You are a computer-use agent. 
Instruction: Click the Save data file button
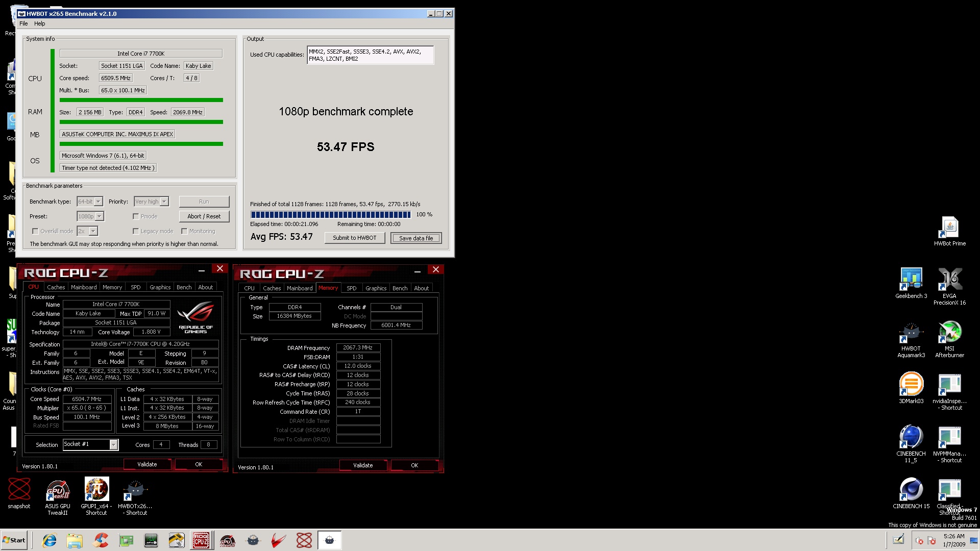click(416, 238)
